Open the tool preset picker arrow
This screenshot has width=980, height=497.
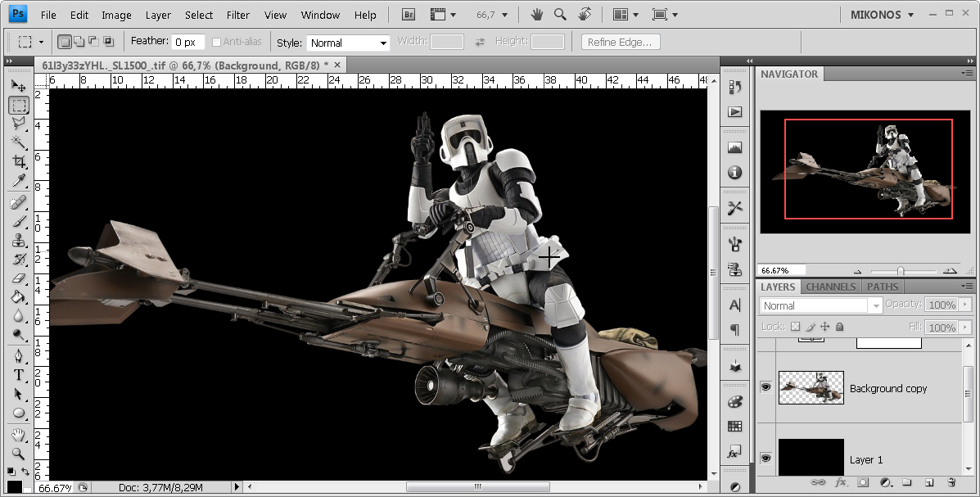41,42
